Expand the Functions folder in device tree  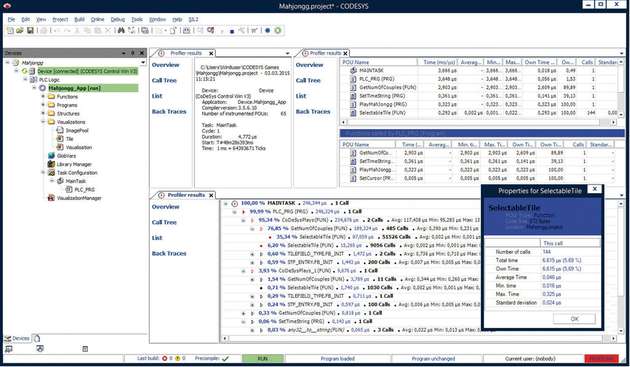click(x=43, y=96)
